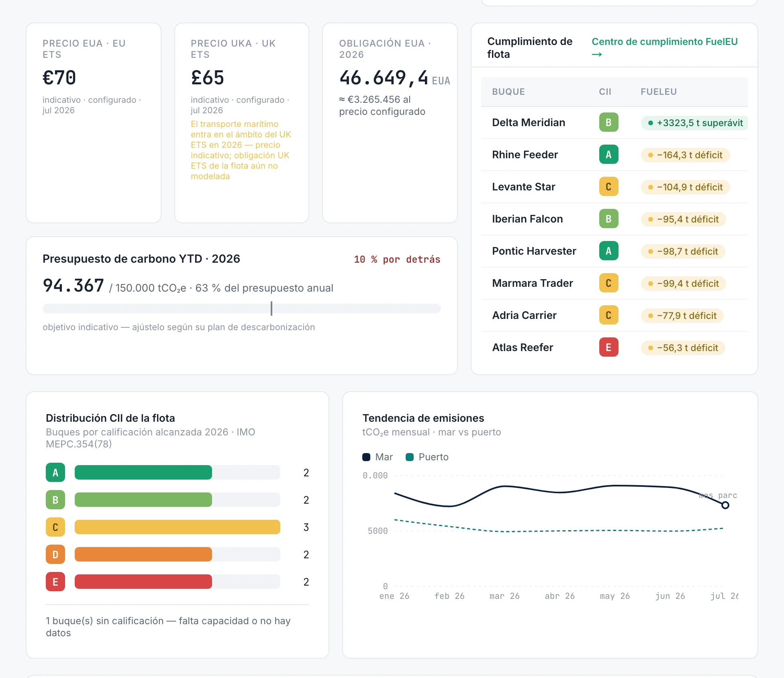
Task: Click Rhine Feeder CII badge A
Action: 608,155
